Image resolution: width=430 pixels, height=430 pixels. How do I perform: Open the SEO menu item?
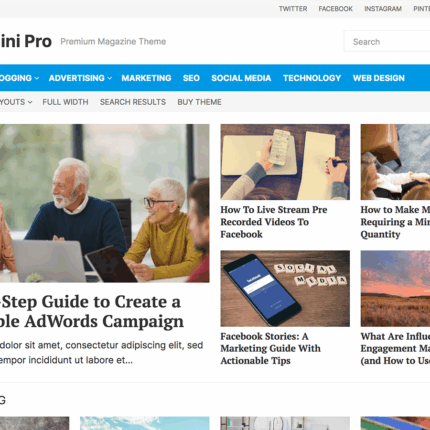coord(191,78)
